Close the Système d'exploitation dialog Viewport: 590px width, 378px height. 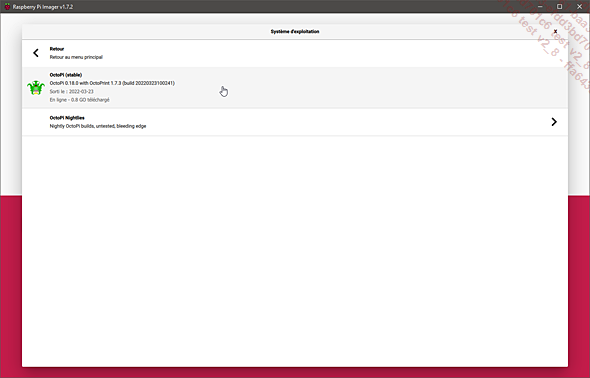(555, 32)
